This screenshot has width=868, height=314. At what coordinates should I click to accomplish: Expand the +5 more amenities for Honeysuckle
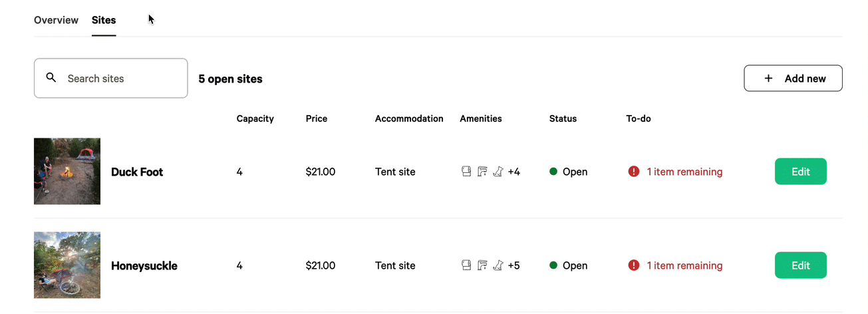pos(513,265)
